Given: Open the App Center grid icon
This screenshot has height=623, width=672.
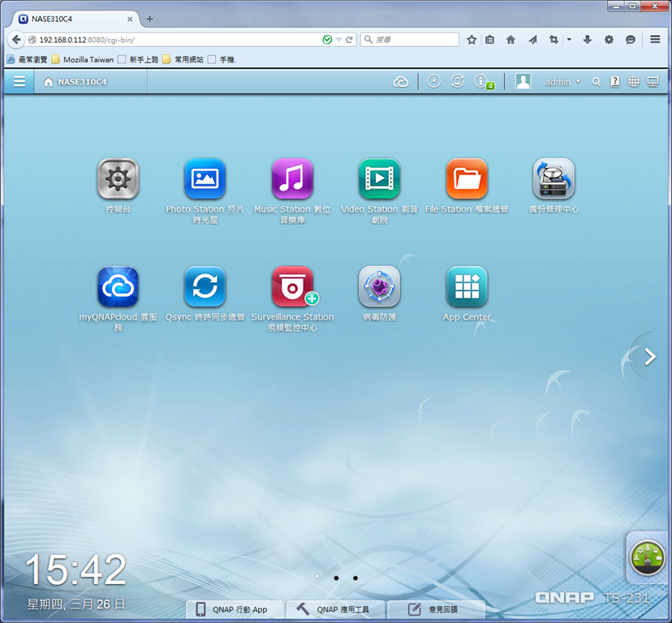Looking at the screenshot, I should click(467, 286).
